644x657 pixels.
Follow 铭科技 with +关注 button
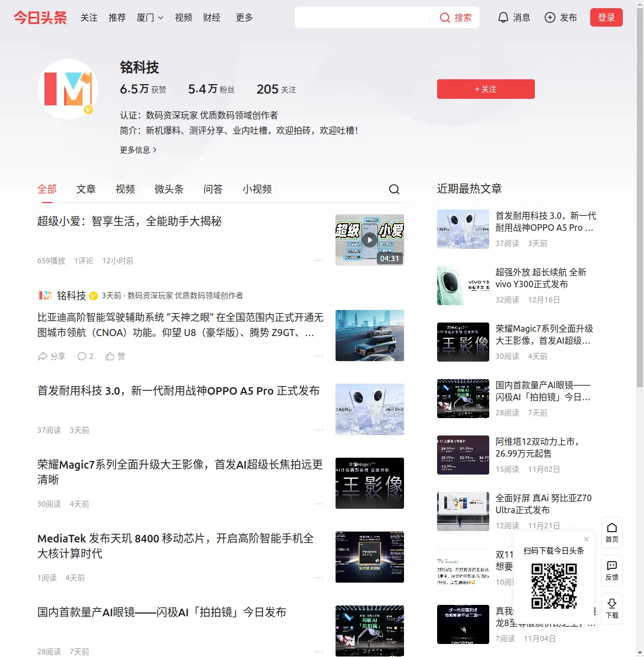pos(486,89)
